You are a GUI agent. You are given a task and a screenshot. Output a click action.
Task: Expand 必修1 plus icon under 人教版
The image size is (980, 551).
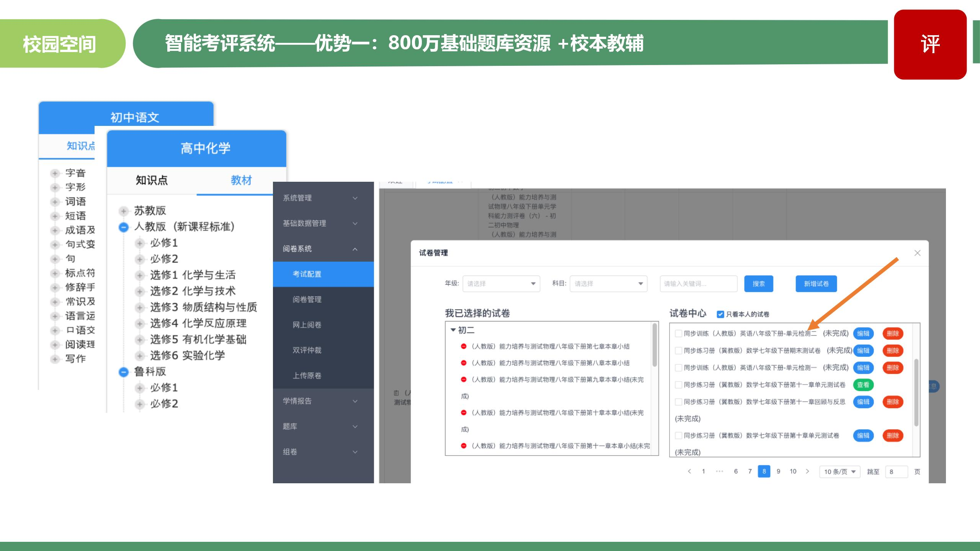(x=140, y=243)
